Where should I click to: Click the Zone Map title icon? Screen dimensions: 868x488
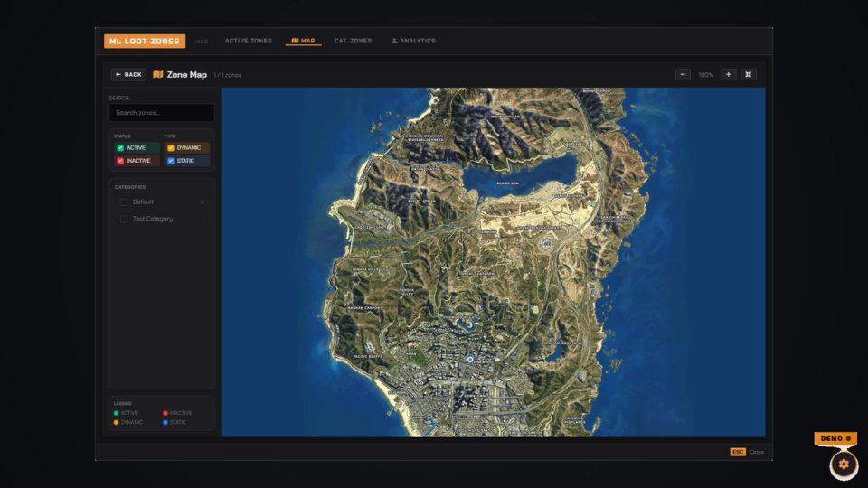coord(157,75)
